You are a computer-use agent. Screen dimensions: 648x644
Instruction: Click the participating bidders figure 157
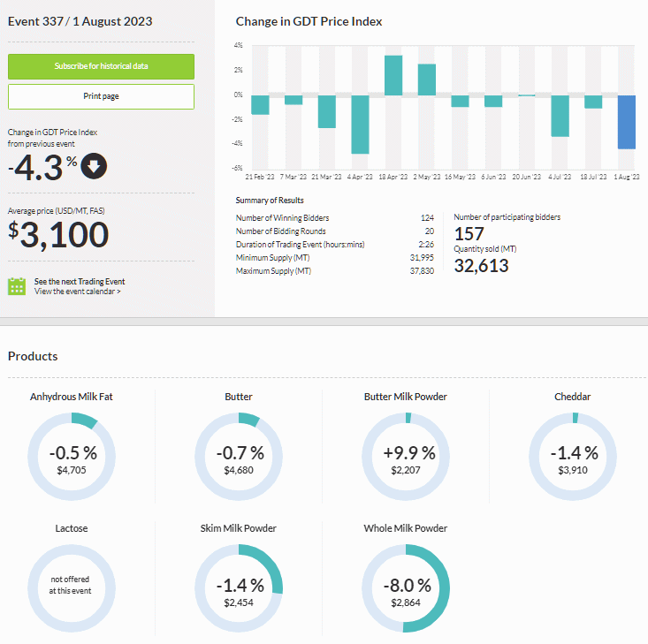pyautogui.click(x=469, y=234)
